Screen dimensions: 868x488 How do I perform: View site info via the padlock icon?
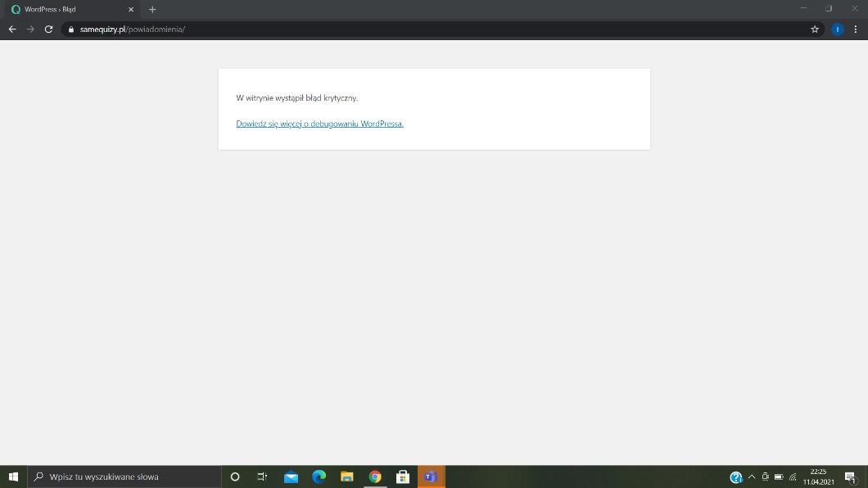tap(71, 29)
